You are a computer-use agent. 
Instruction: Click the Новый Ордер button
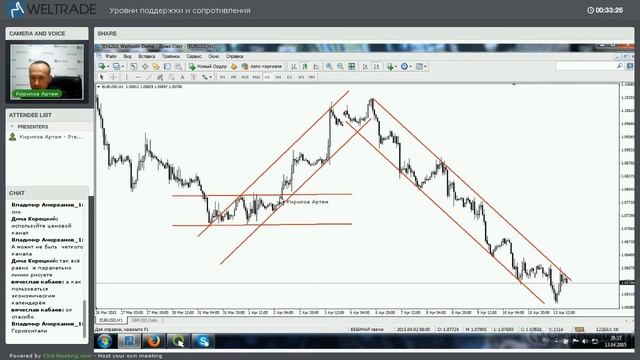pos(208,66)
